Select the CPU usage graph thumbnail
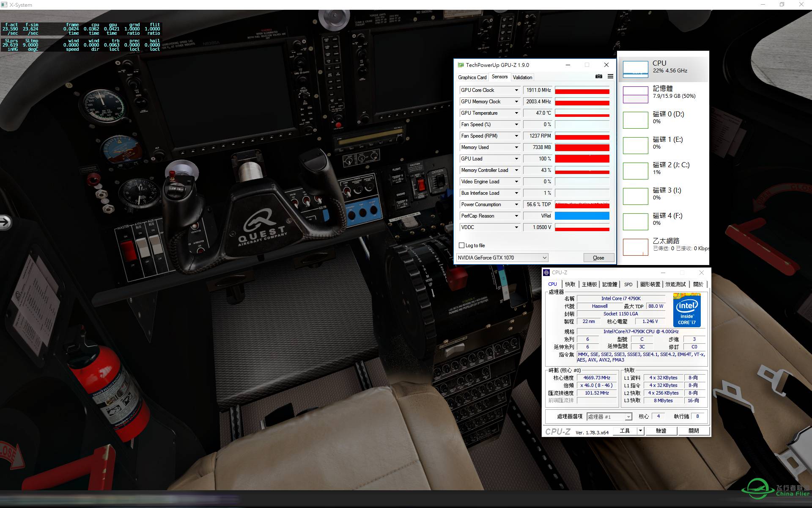The width and height of the screenshot is (812, 508). (635, 69)
